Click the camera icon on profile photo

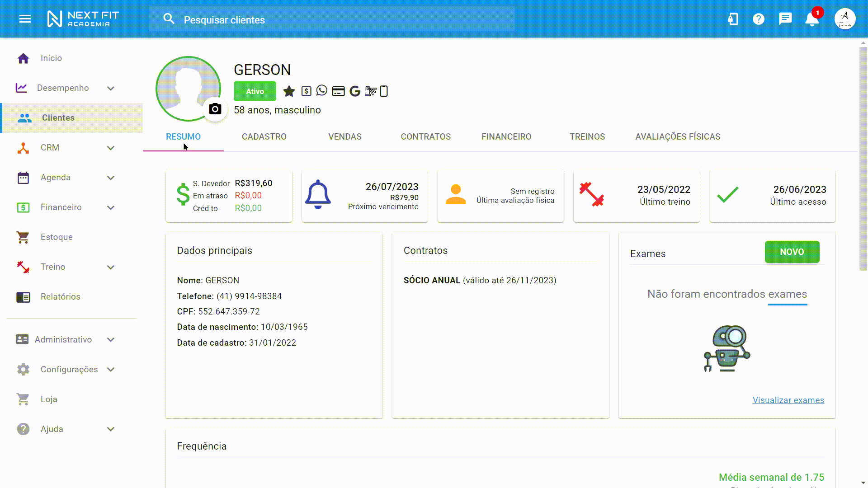(x=215, y=109)
